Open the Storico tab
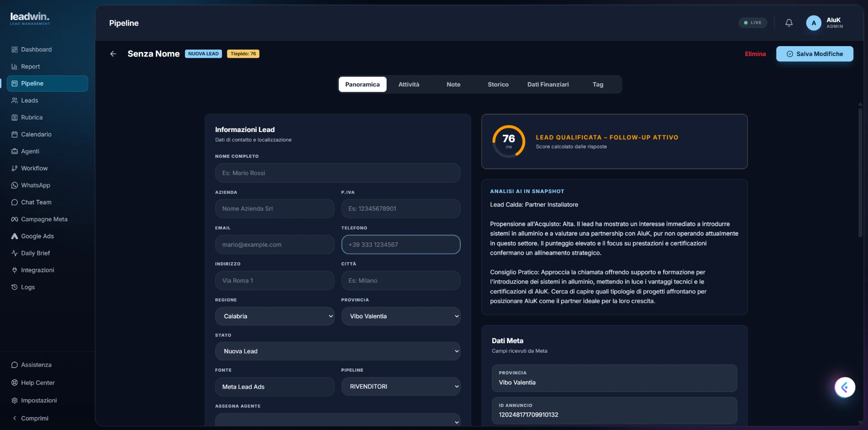Image resolution: width=868 pixels, height=430 pixels. 498,85
